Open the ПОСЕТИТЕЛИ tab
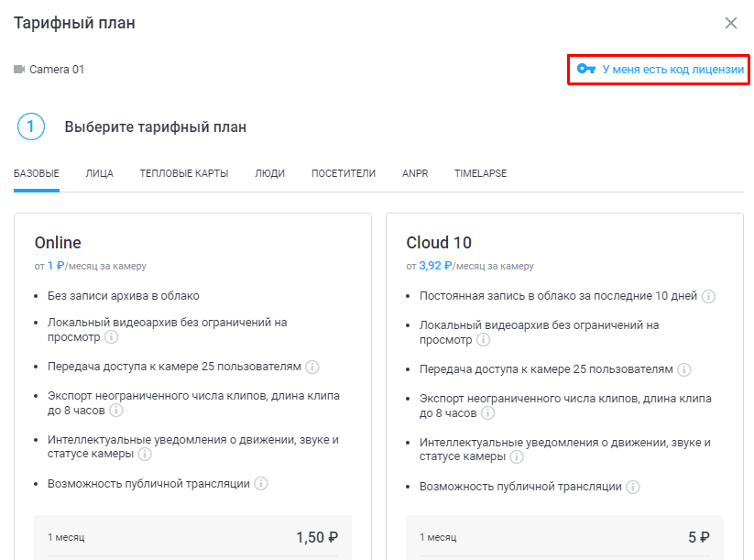 pyautogui.click(x=344, y=173)
